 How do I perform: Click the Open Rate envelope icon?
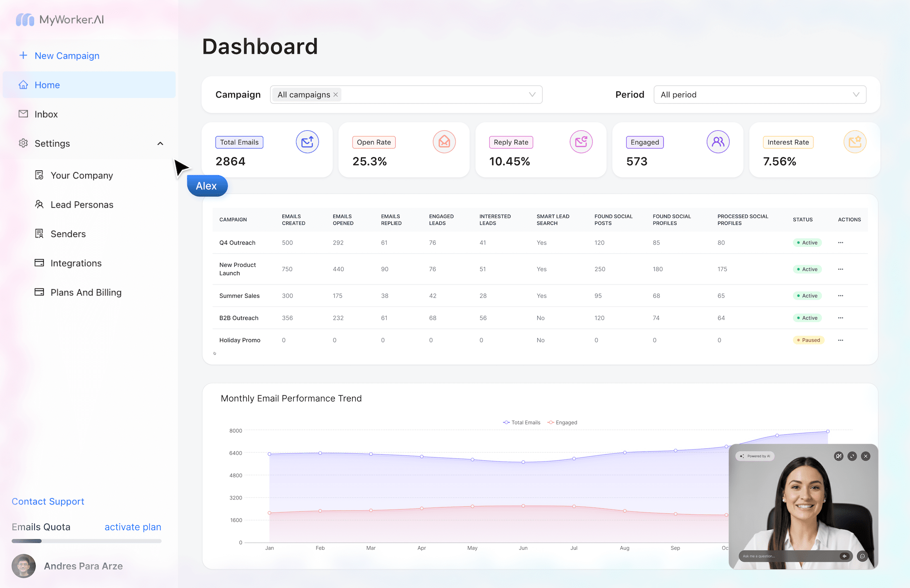(444, 142)
